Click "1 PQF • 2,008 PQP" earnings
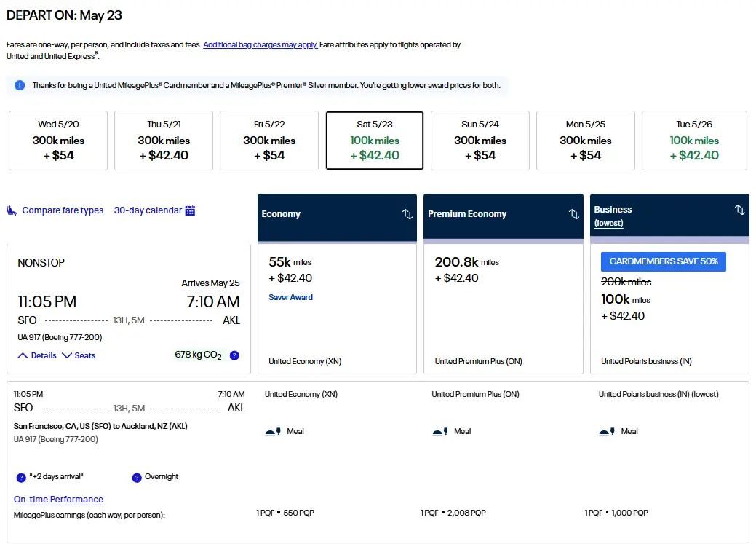Viewport: 756px width, 544px height. pos(453,513)
